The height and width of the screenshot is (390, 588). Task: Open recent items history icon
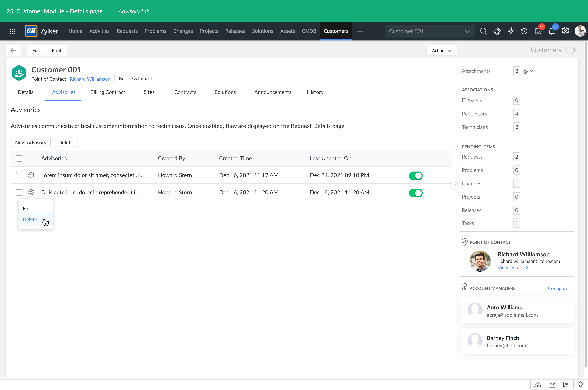pos(524,31)
